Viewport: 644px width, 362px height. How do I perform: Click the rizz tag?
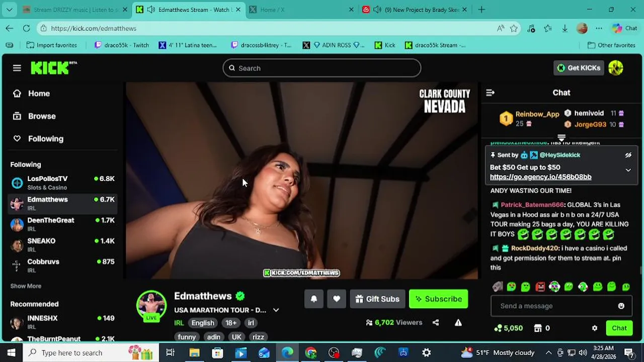click(258, 337)
